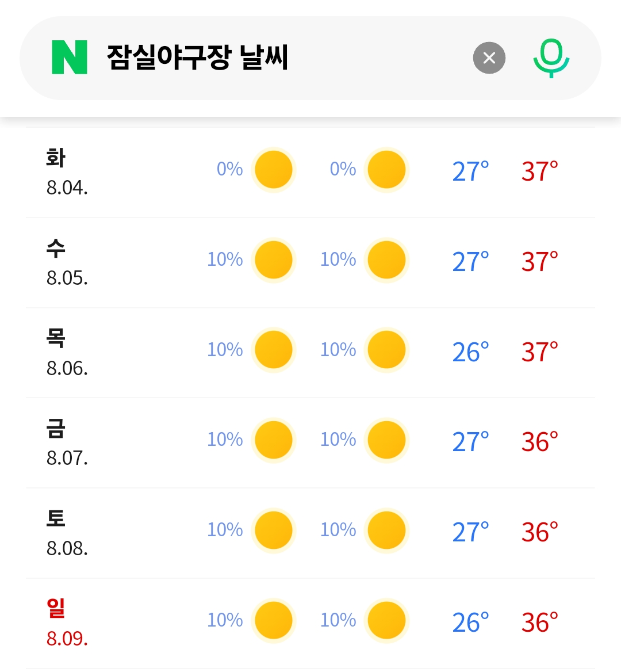Select Tuesday 8.04 morning sun icon

coord(274,170)
